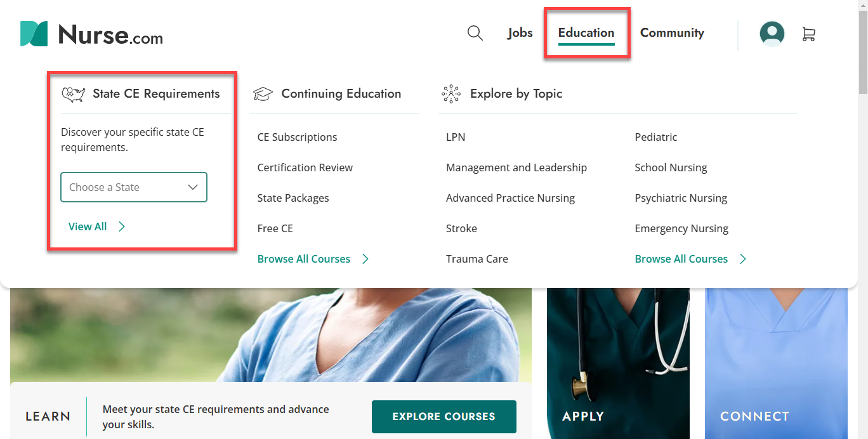Open the Free CE page
This screenshot has width=868, height=439.
275,228
